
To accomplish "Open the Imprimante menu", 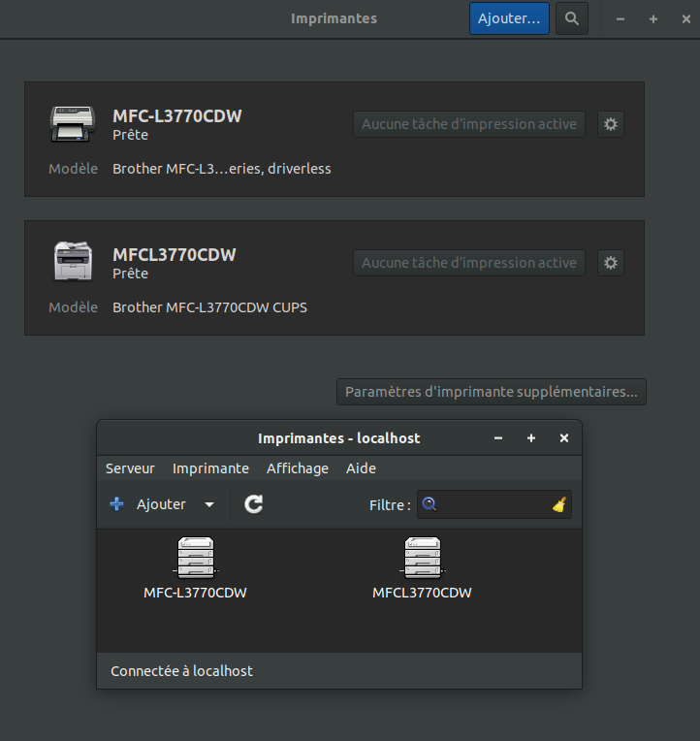I will click(210, 468).
